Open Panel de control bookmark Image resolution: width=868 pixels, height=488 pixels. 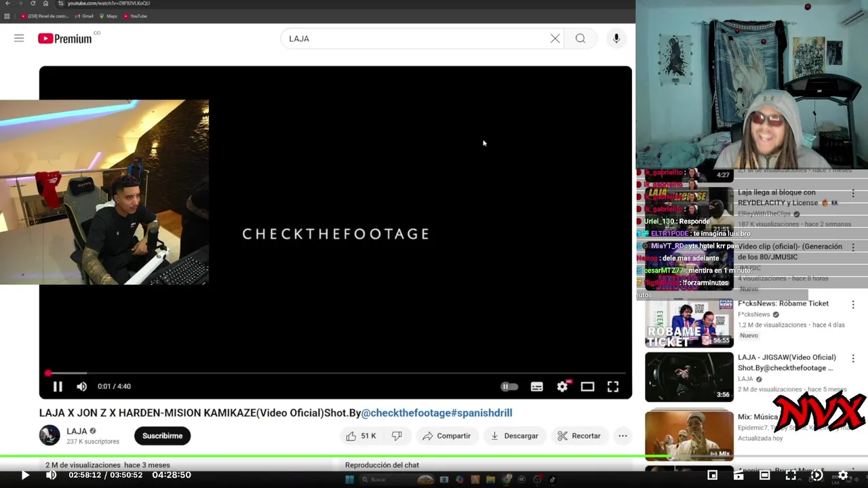[44, 16]
